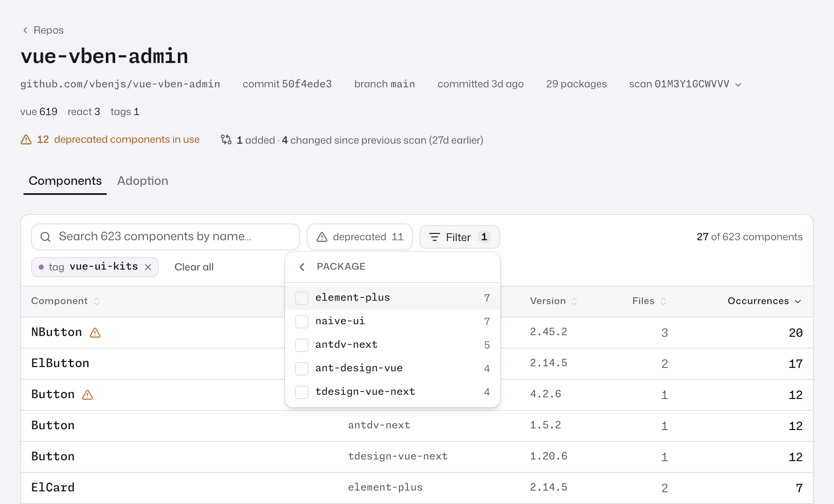The height and width of the screenshot is (504, 834).
Task: Click version 2.45.2 in the NButton row
Action: [x=549, y=332]
